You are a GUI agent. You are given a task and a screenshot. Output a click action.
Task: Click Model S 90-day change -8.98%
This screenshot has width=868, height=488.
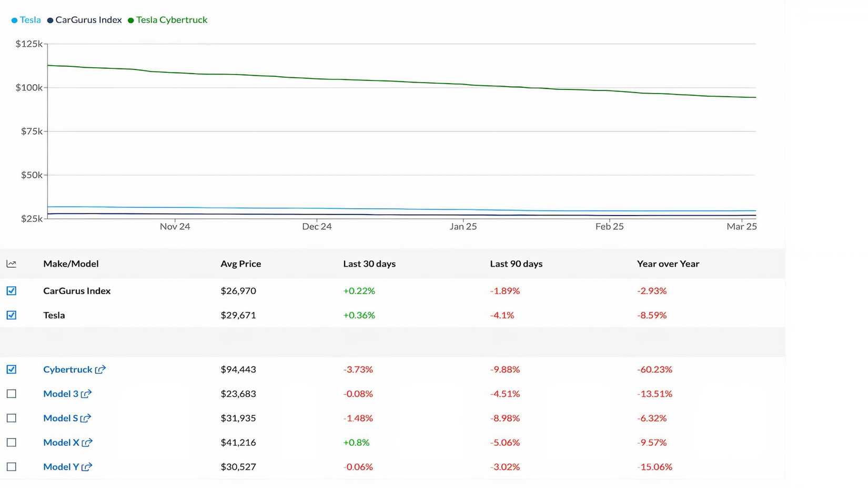coord(505,419)
